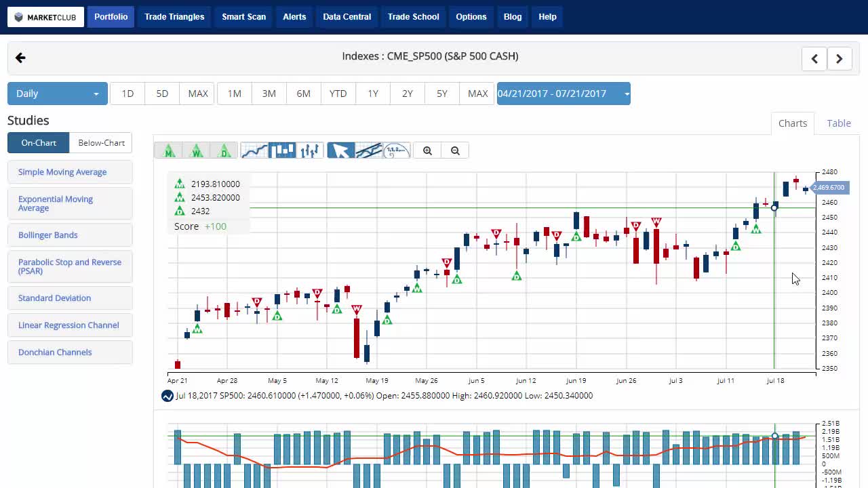Set chart range to 6M
868x488 pixels.
pyautogui.click(x=304, y=94)
